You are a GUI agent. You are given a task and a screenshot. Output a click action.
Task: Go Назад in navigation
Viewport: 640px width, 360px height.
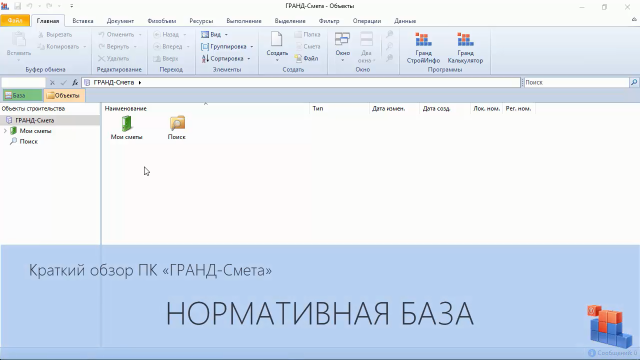(166, 35)
